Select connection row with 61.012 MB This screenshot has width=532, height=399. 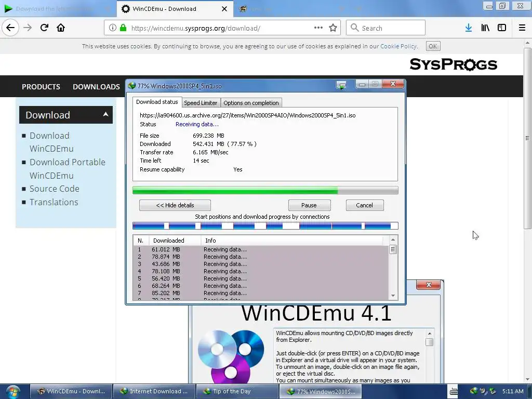point(261,249)
